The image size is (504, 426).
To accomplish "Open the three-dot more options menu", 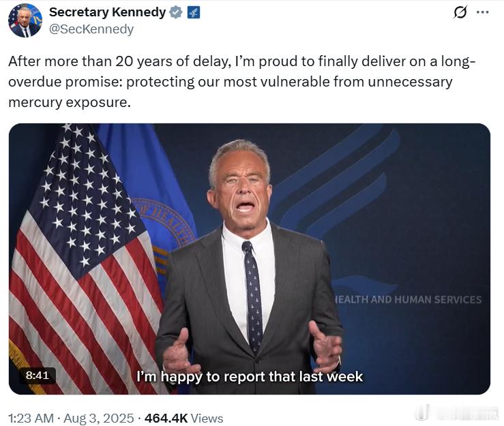I will pos(482,12).
